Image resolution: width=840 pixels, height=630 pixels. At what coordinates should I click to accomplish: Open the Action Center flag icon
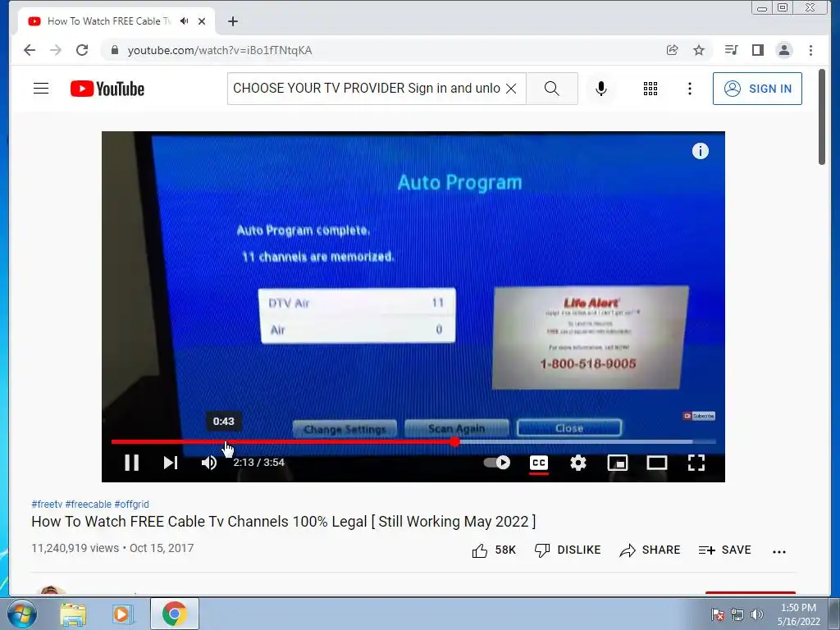[718, 614]
